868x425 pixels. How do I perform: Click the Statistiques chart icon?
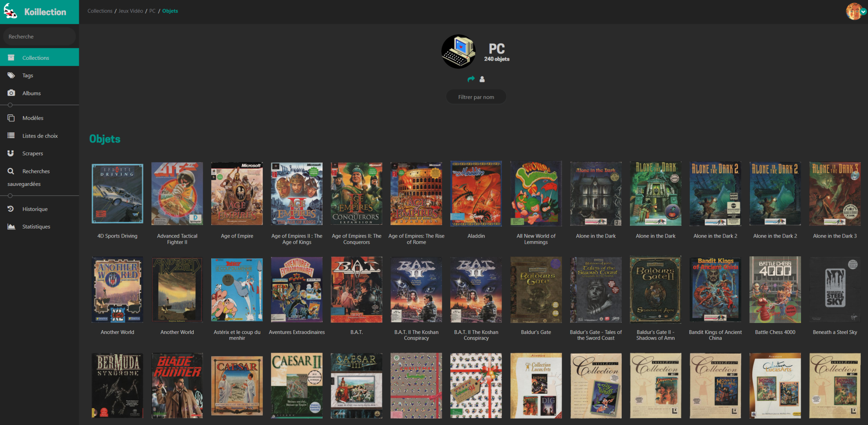click(11, 227)
